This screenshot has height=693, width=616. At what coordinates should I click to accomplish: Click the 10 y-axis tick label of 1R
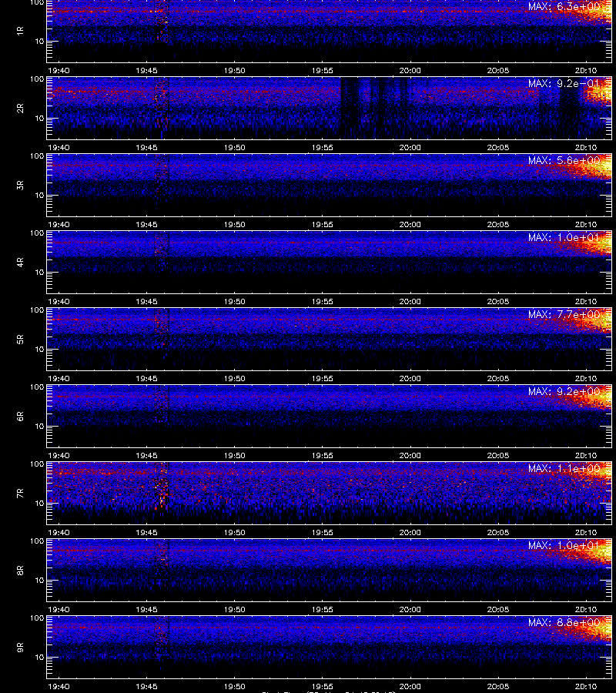click(39, 41)
